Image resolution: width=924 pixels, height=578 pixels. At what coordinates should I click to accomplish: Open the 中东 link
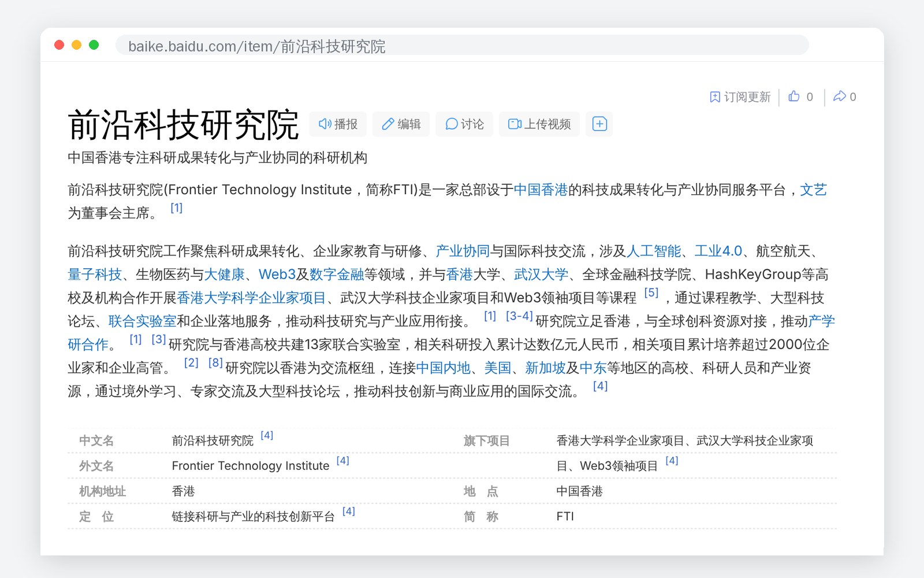[x=593, y=368]
